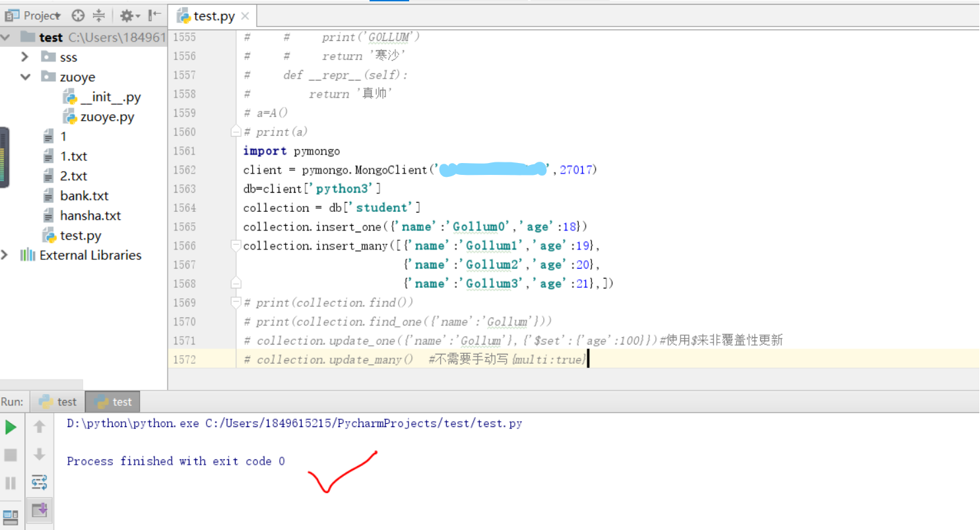Open the Project panel settings gear menu
Screen dimensions: 980x530
pyautogui.click(x=127, y=15)
